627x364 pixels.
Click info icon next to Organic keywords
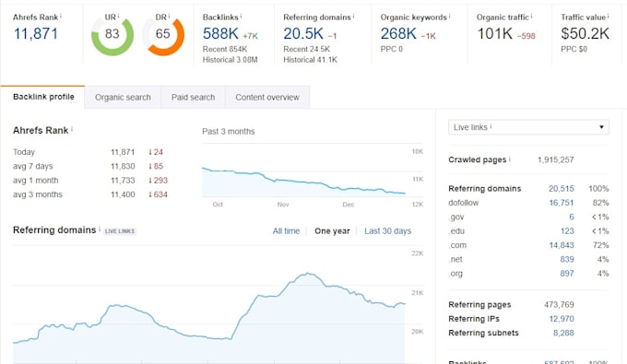click(449, 16)
